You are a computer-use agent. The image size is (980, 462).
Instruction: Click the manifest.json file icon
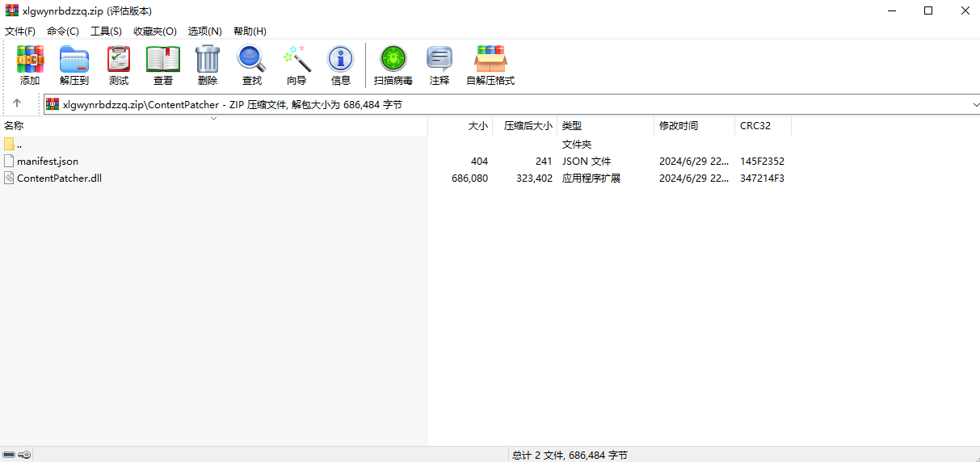pos(10,161)
